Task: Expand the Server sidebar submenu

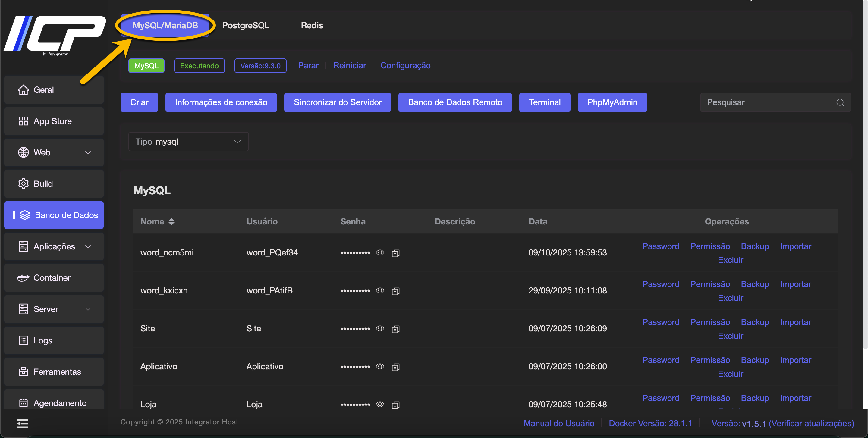Action: pos(88,309)
